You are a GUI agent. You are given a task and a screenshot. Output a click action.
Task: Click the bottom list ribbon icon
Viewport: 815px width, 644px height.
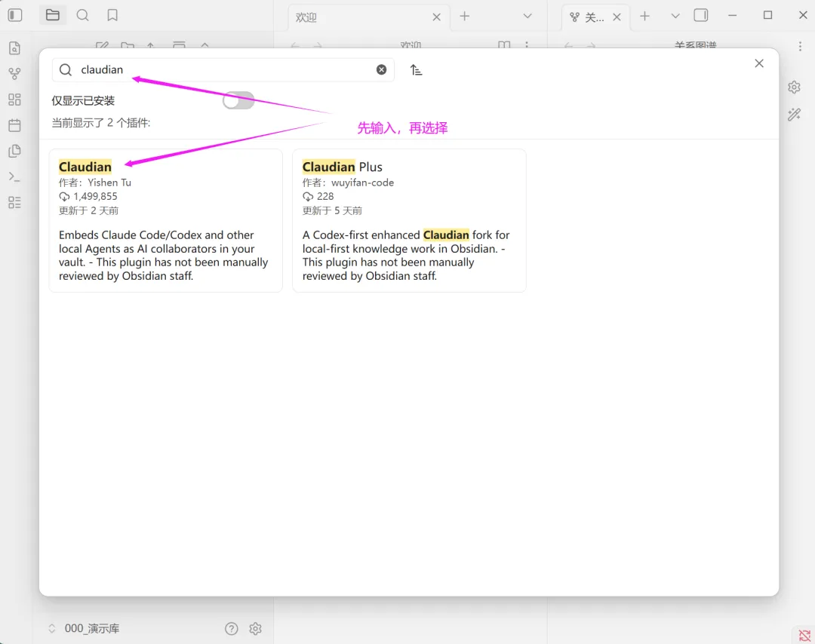coord(14,203)
